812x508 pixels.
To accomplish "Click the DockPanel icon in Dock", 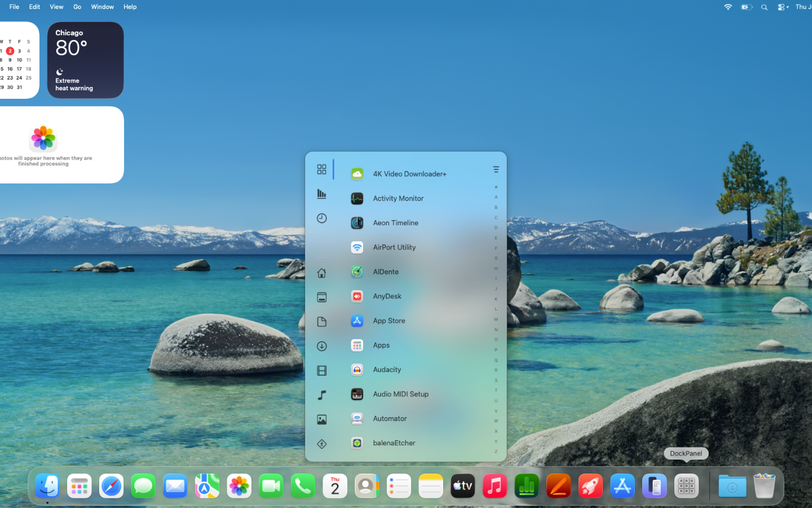I will point(686,486).
